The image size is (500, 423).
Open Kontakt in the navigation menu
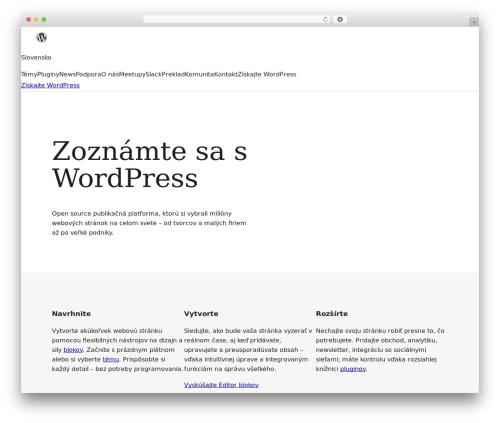coord(226,74)
